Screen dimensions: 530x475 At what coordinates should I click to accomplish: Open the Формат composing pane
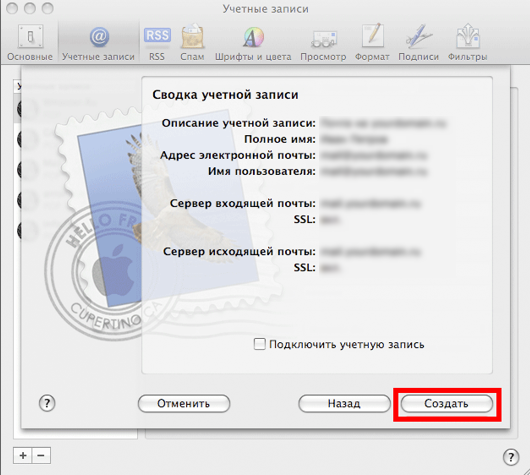tap(372, 43)
